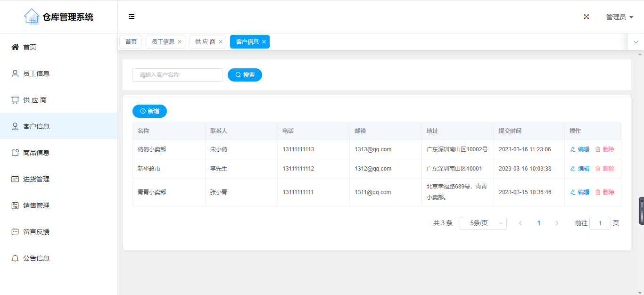Screen dimensions: 644x295
Task: Close the 员工信息 tab
Action: pos(180,42)
